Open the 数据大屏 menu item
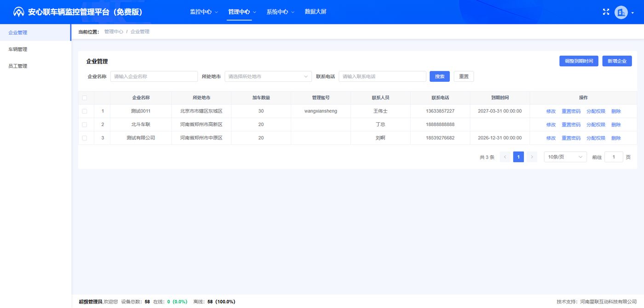Image resolution: width=644 pixels, height=308 pixels. point(316,12)
